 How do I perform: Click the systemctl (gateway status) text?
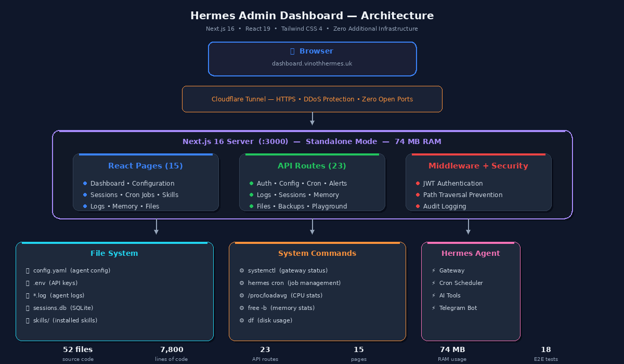288,270
